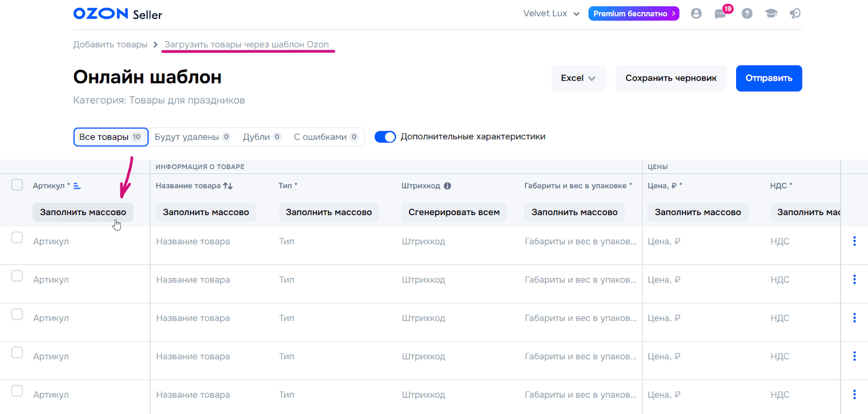Sort by Название товара arrows icon
868x414 pixels.
228,186
